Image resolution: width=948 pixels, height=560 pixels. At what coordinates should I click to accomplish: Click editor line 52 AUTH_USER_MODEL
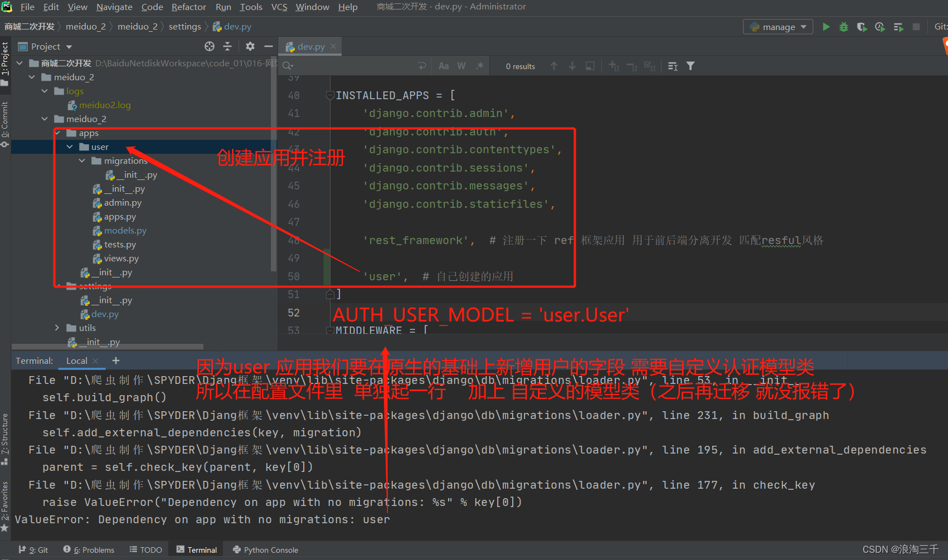[x=480, y=314]
